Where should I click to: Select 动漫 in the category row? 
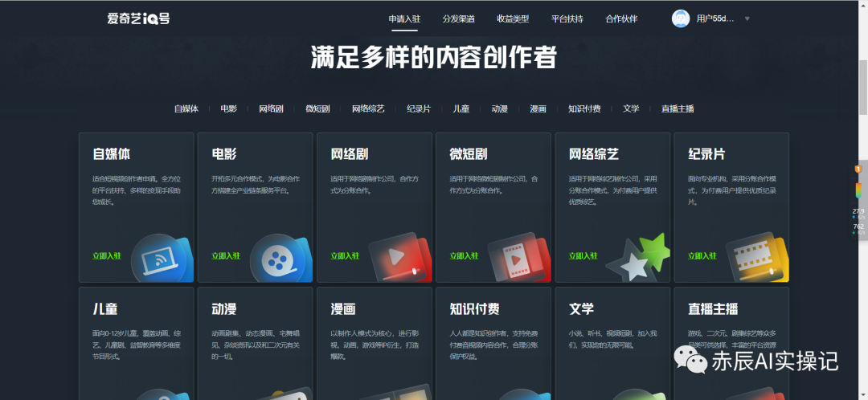click(x=499, y=109)
